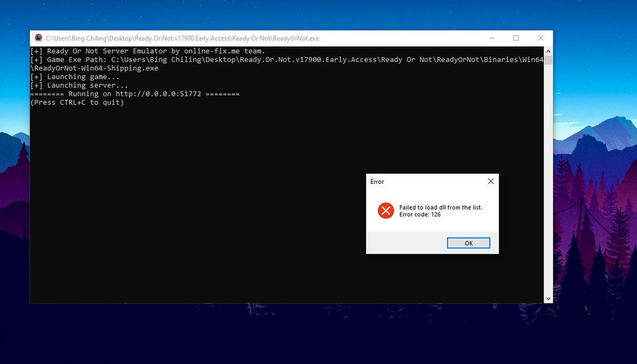Click the '(Press CTRL+C to quit)' line

click(x=77, y=102)
